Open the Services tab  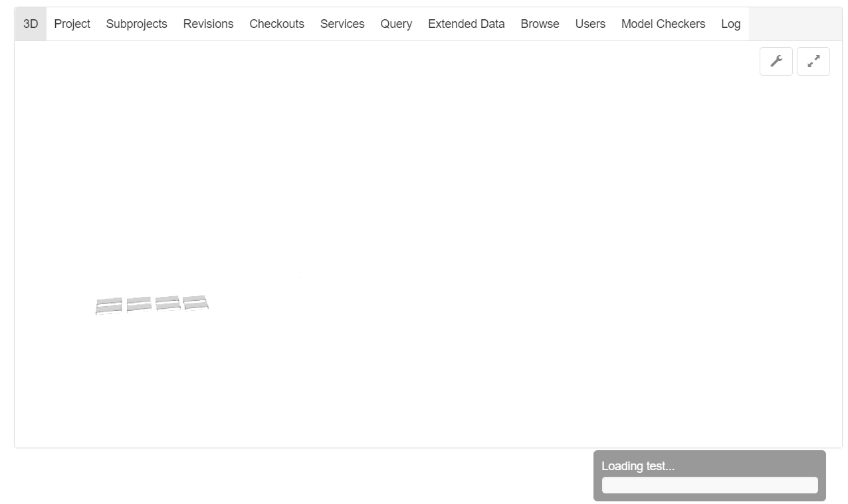pos(342,24)
